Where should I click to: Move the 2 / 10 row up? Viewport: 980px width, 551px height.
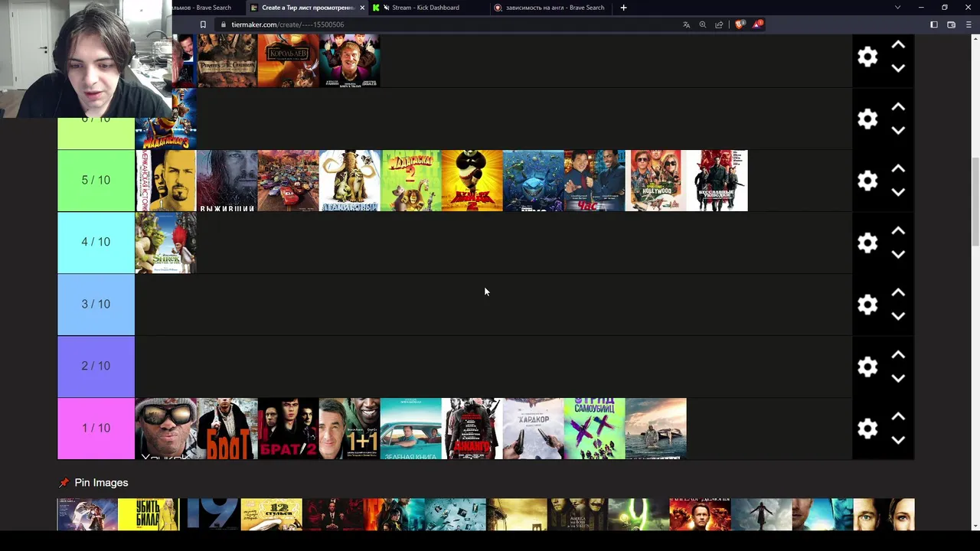click(x=898, y=354)
